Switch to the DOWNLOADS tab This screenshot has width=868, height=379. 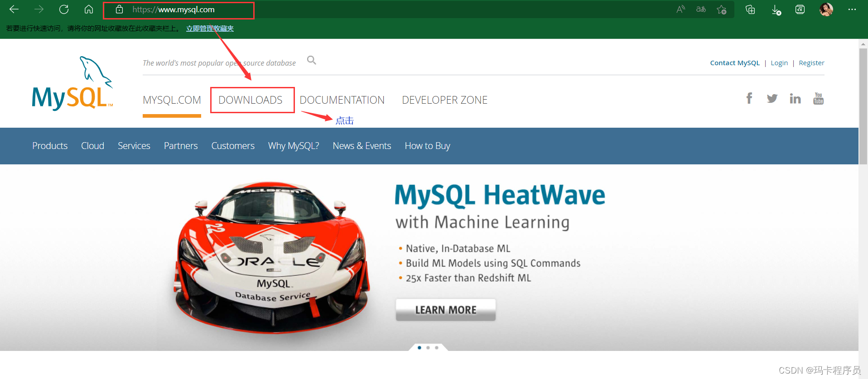click(x=251, y=100)
